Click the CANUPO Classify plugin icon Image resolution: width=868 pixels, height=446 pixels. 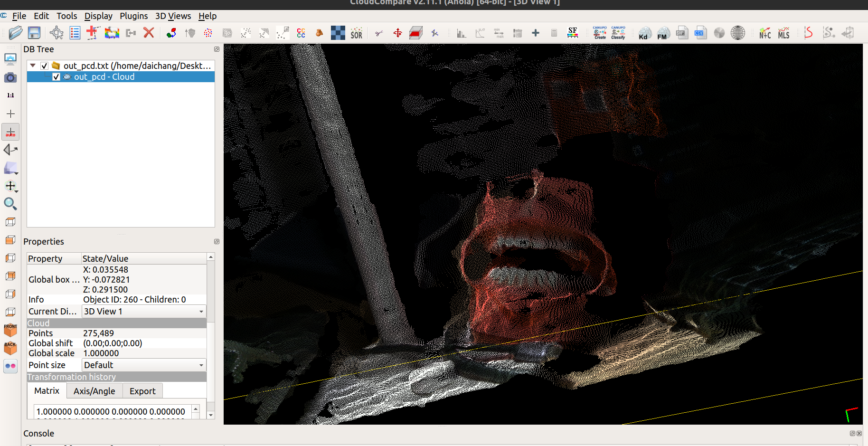point(618,33)
